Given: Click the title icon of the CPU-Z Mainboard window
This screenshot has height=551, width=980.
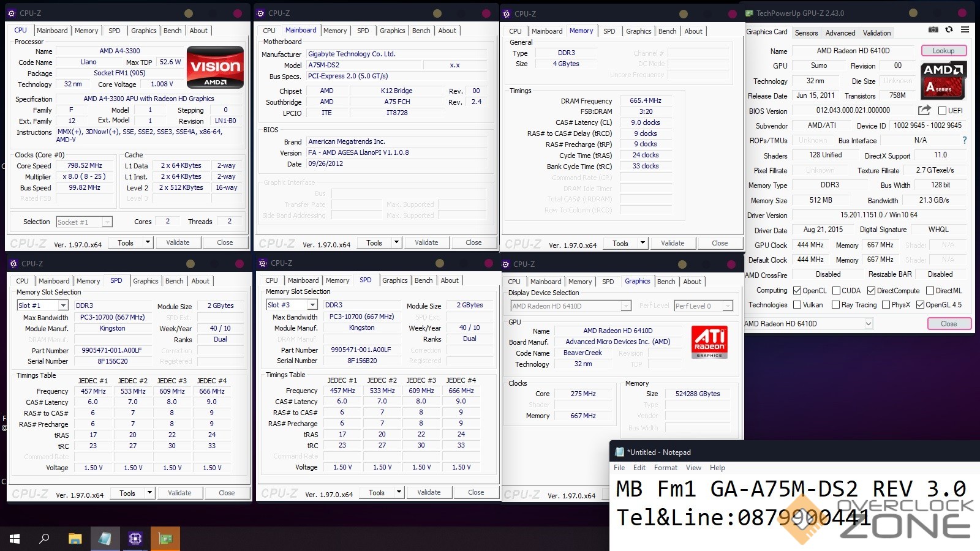Looking at the screenshot, I should tap(260, 13).
